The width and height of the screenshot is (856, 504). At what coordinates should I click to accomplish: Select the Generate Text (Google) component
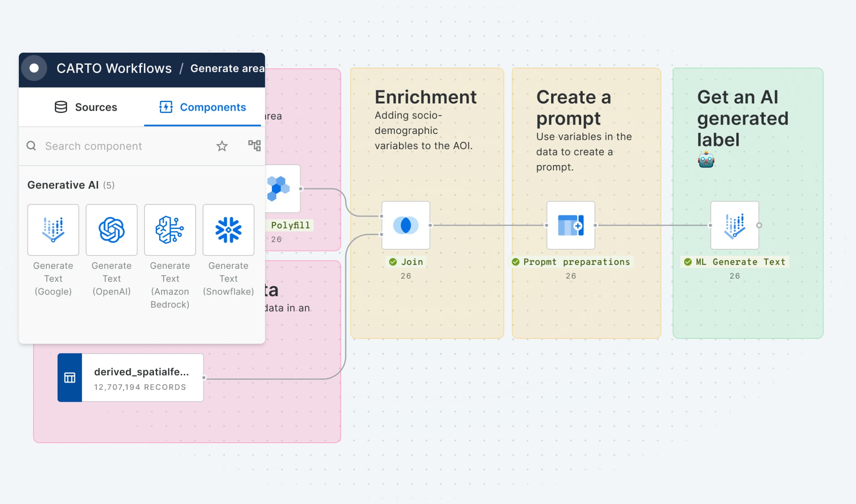tap(53, 230)
